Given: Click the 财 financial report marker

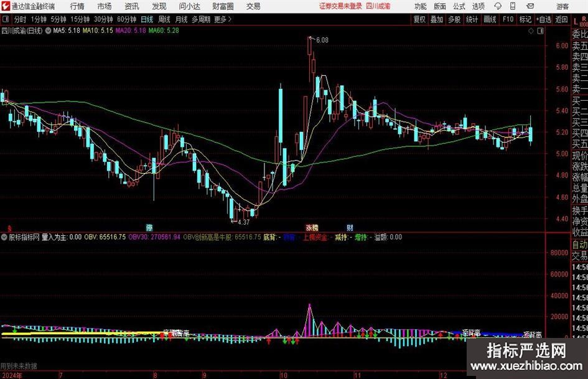Looking at the screenshot, I should (x=350, y=228).
